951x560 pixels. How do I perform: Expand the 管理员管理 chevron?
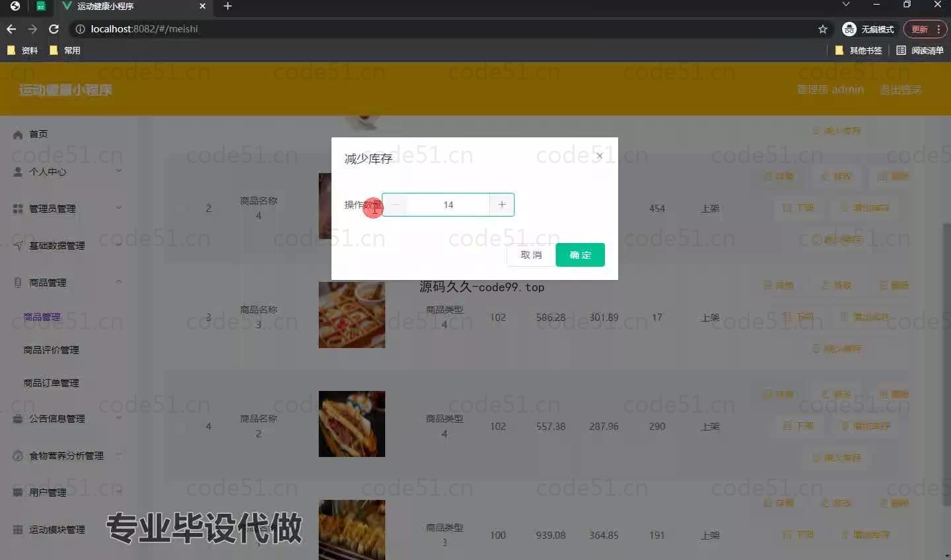coord(119,207)
